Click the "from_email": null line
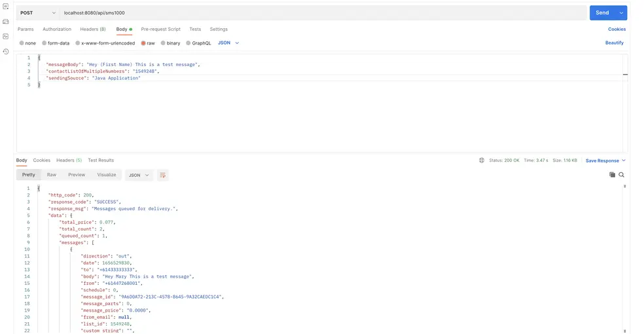Image resolution: width=644 pixels, height=334 pixels. point(107,317)
